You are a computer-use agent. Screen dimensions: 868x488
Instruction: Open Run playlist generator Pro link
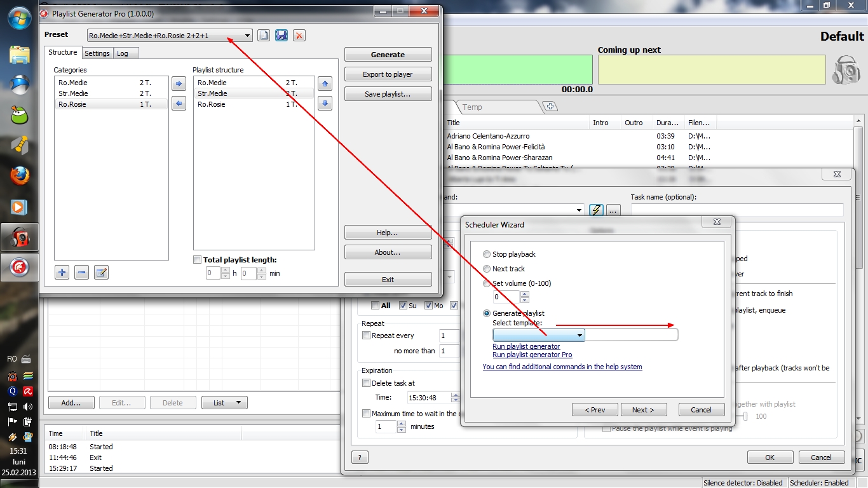coord(532,355)
